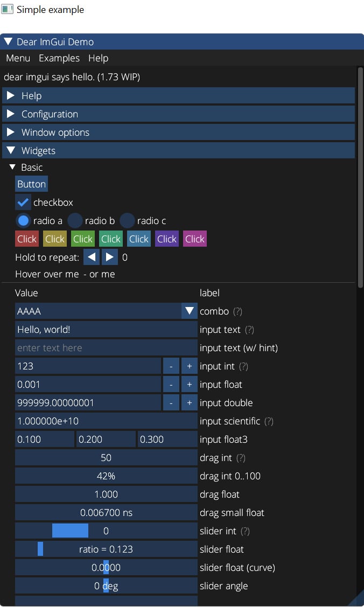Open the Examples menu

pos(59,58)
